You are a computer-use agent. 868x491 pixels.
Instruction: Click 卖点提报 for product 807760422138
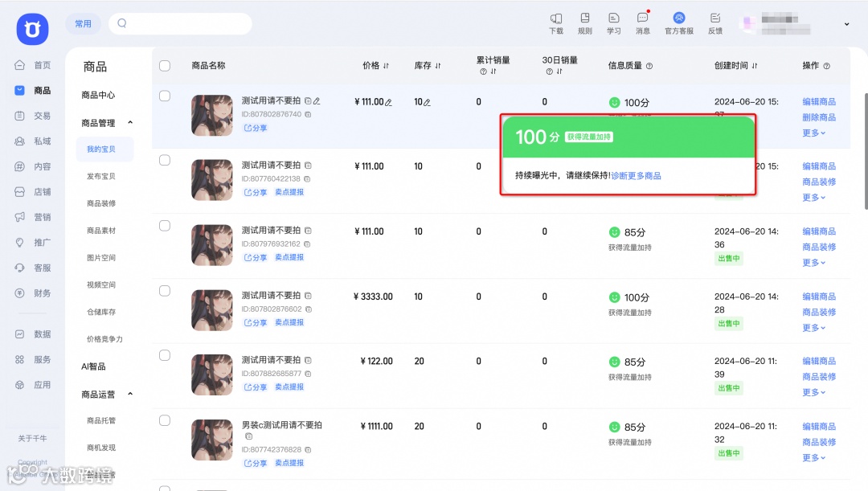click(289, 192)
